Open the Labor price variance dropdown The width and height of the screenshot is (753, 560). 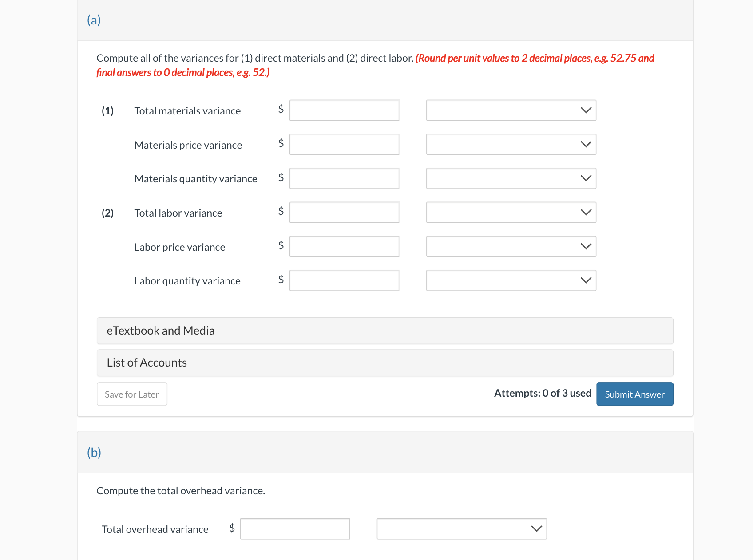pos(511,246)
